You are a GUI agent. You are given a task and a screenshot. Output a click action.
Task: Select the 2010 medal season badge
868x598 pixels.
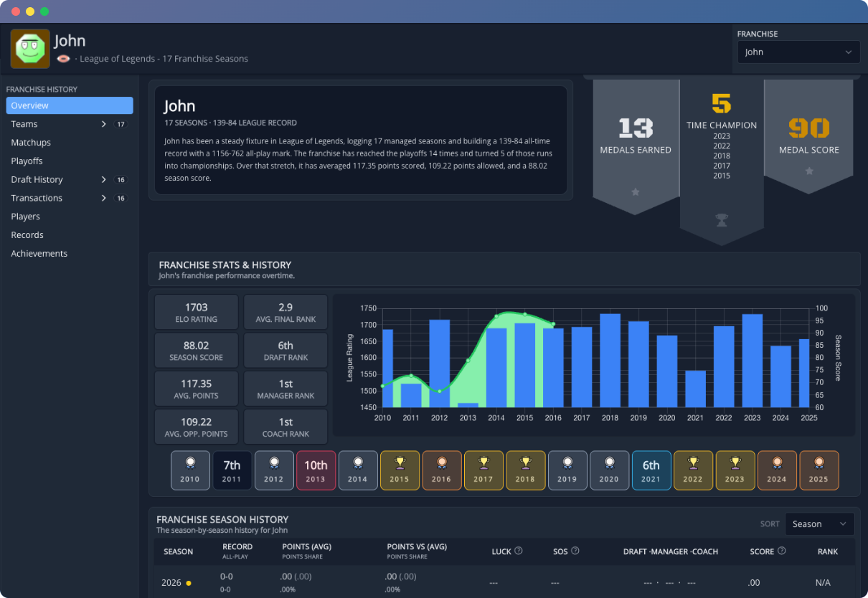190,470
